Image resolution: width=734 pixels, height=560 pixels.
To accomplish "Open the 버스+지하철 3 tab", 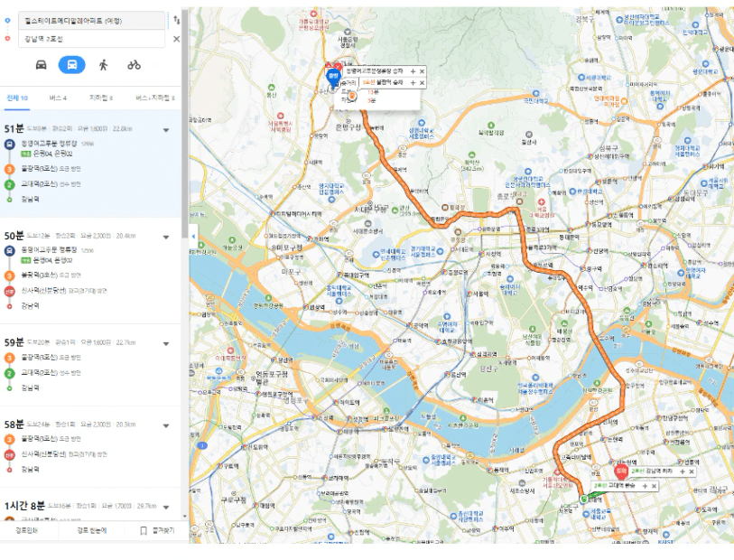I will (155, 98).
